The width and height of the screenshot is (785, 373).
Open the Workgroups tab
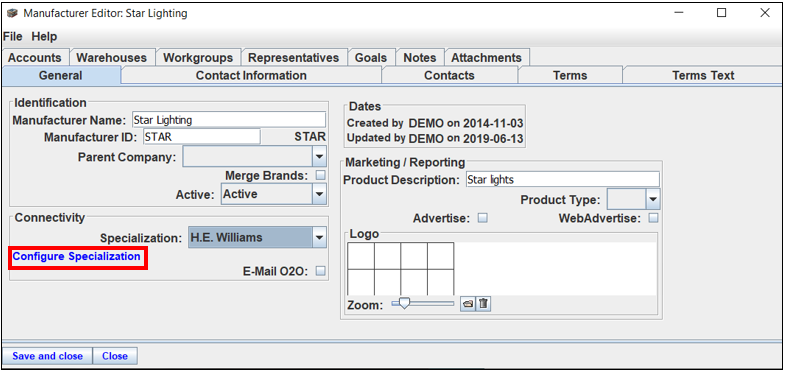(198, 58)
